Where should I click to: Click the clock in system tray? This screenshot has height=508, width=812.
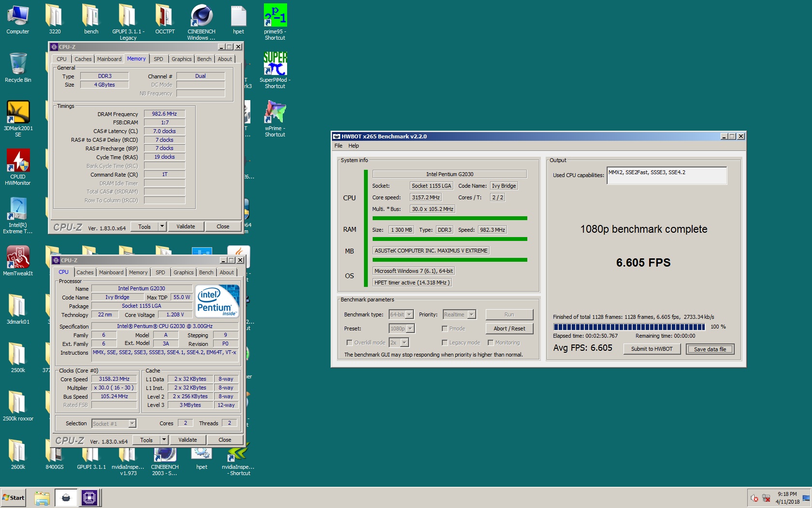787,498
